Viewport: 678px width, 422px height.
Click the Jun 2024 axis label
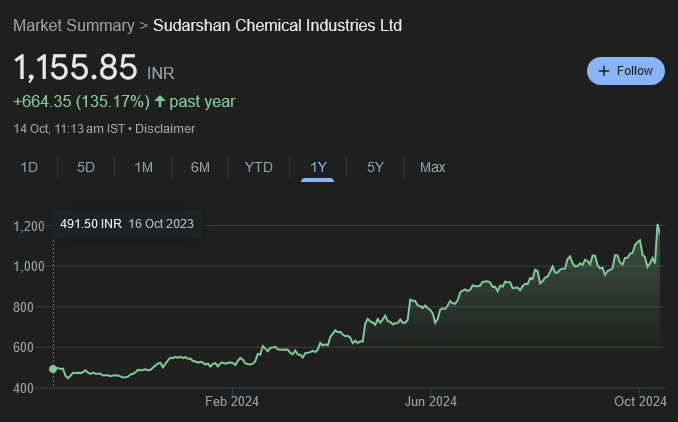431,401
